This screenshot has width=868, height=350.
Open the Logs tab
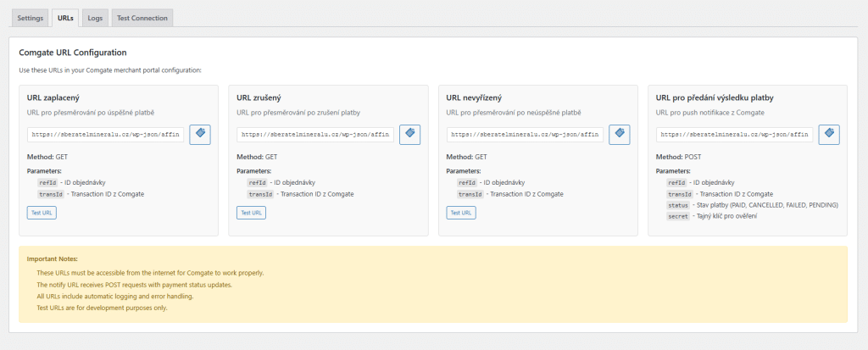pyautogui.click(x=95, y=18)
